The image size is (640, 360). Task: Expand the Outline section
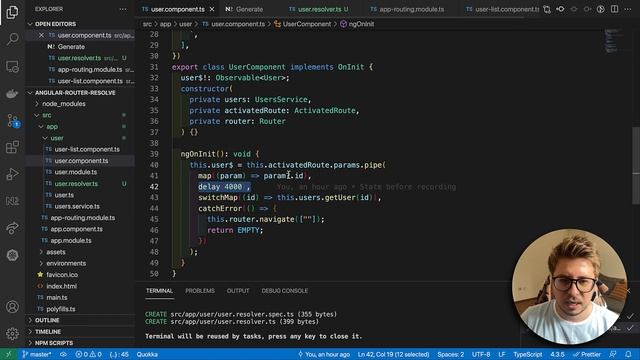[80, 320]
